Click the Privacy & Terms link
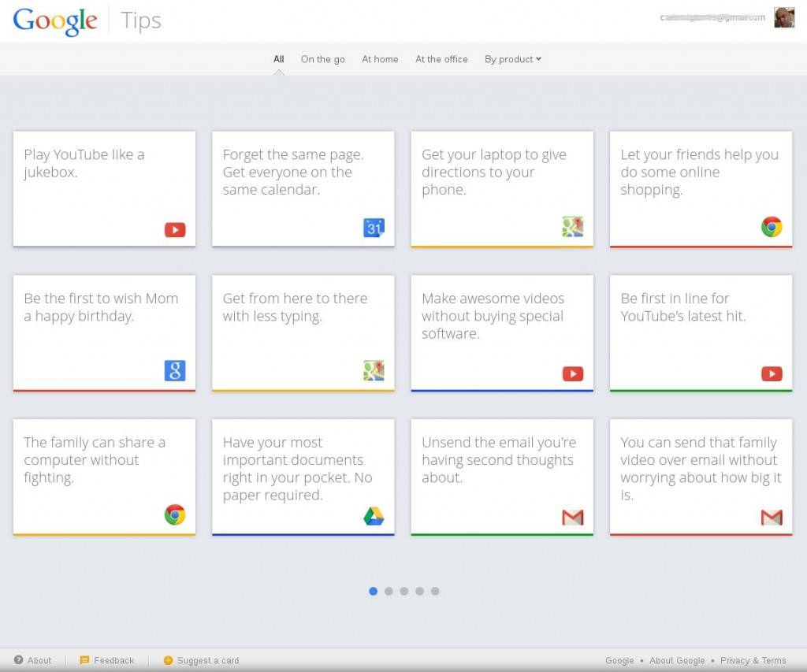Viewport: 807px width, 672px height. coord(753,660)
